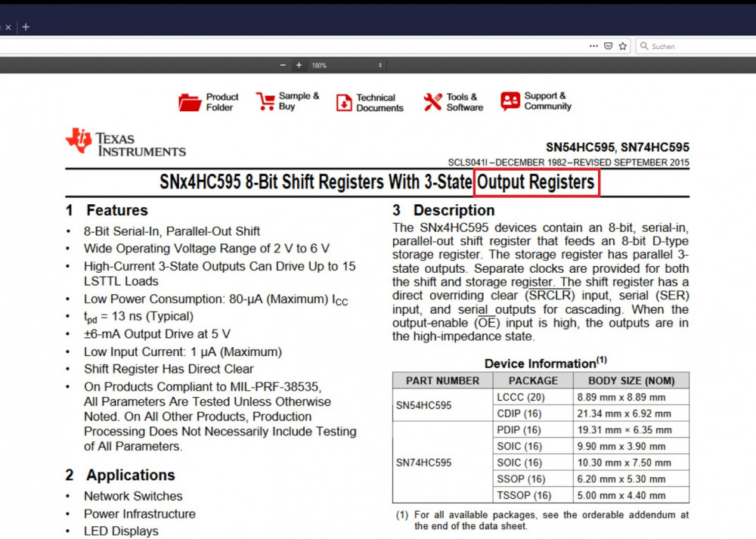Screen dimensions: 756x539
Task: Zoom out the PDF with minus
Action: pyautogui.click(x=283, y=65)
